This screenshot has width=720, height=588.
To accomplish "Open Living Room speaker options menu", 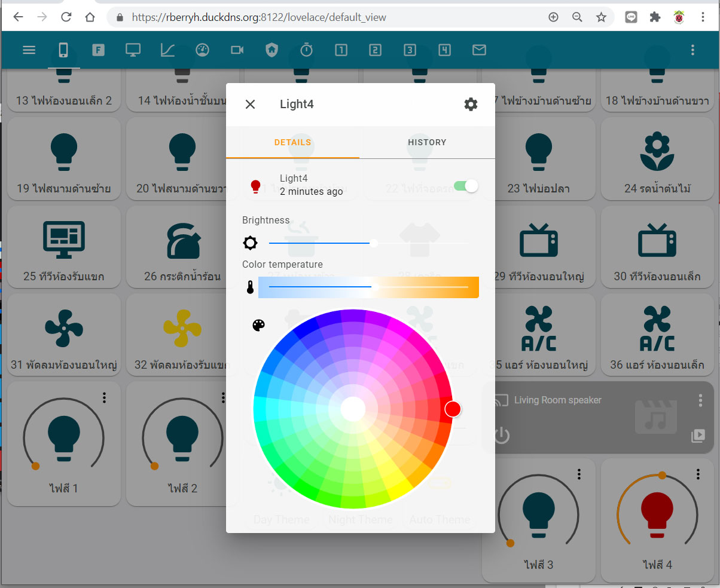I will [700, 400].
